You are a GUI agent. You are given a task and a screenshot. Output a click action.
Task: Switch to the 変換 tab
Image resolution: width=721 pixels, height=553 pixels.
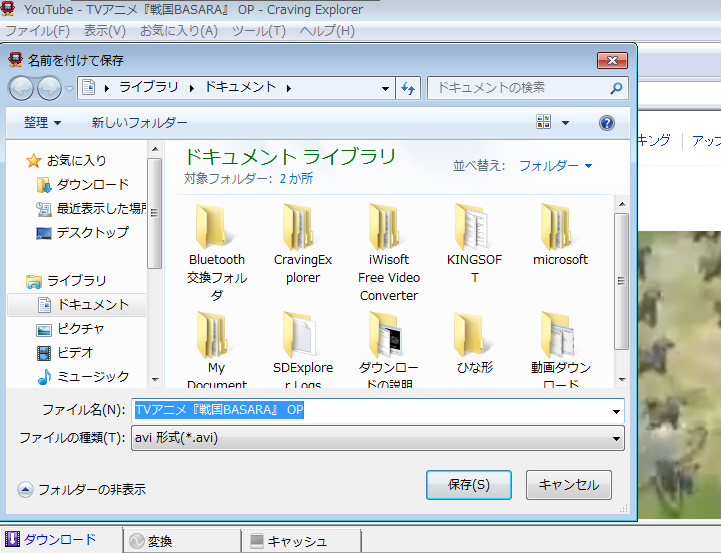point(182,541)
